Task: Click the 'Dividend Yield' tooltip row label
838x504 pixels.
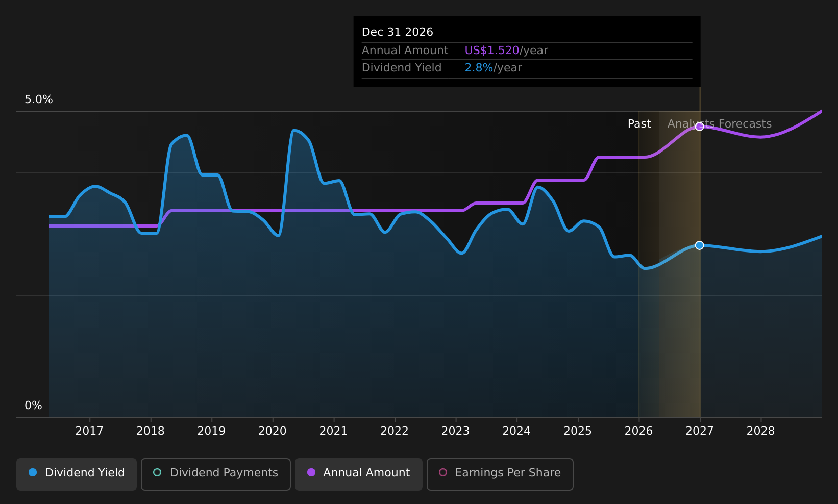Action: (x=402, y=68)
